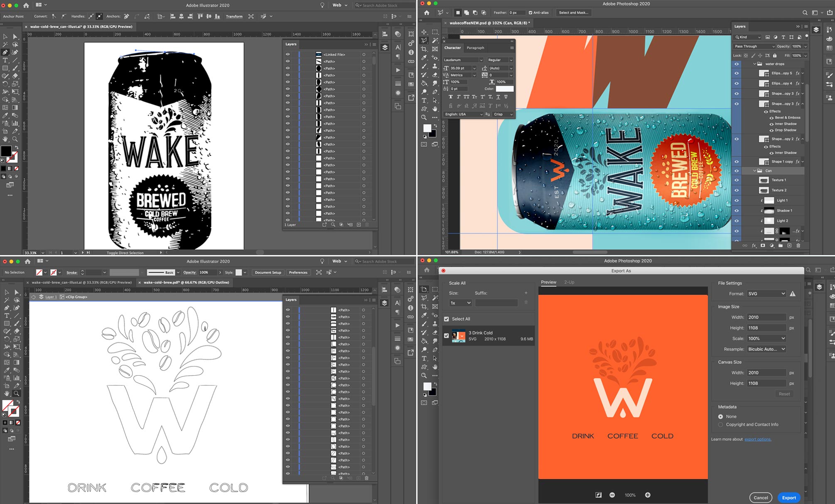Open the Resample Bicubic Auto dropdown

click(766, 349)
